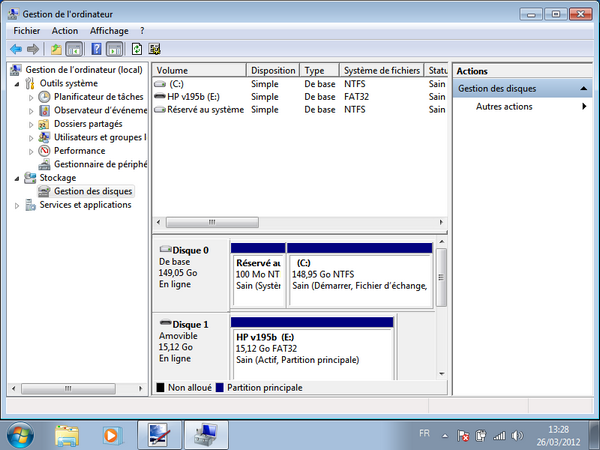Click the green Refresh toolbar icon
The image size is (600, 450).
[138, 48]
